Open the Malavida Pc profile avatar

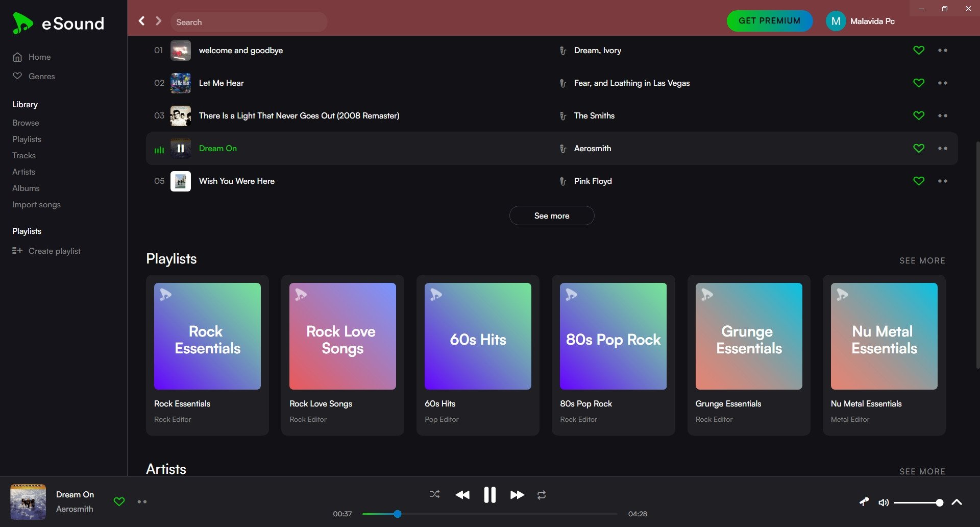point(836,21)
